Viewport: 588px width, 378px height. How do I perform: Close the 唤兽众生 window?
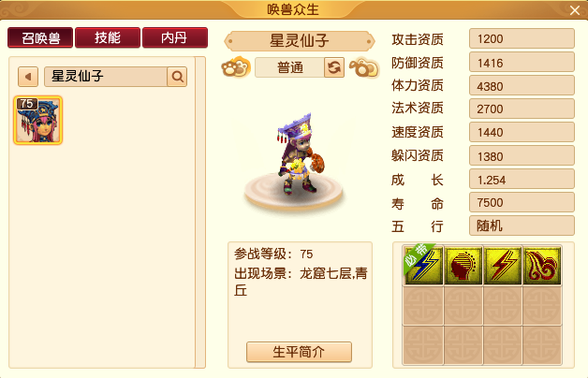coord(575,10)
